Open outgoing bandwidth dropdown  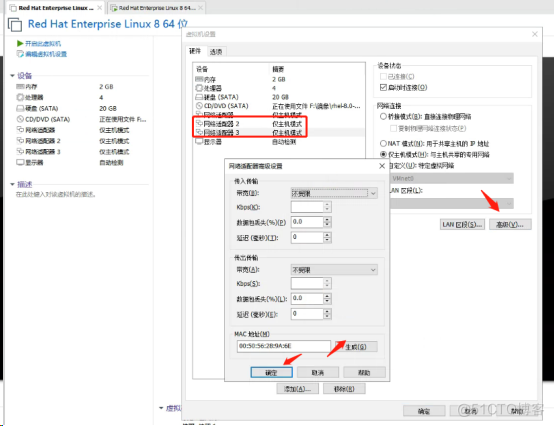(x=334, y=270)
